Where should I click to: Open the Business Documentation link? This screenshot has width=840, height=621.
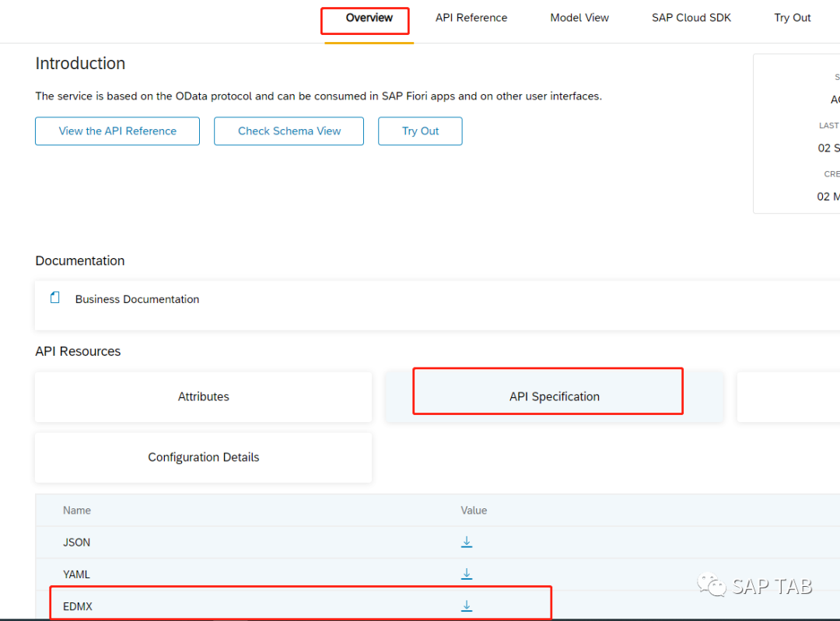[137, 299]
